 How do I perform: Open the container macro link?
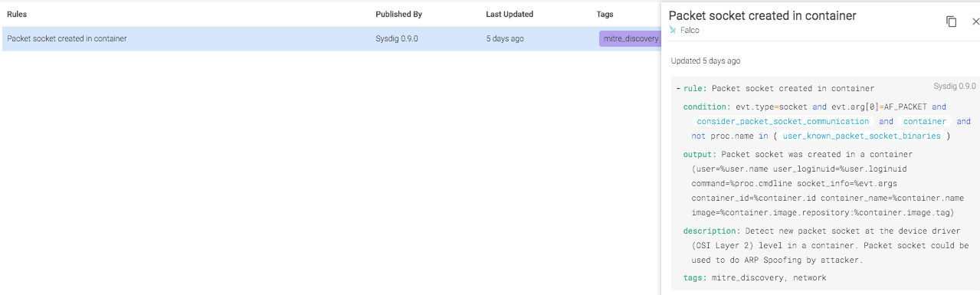click(x=924, y=121)
